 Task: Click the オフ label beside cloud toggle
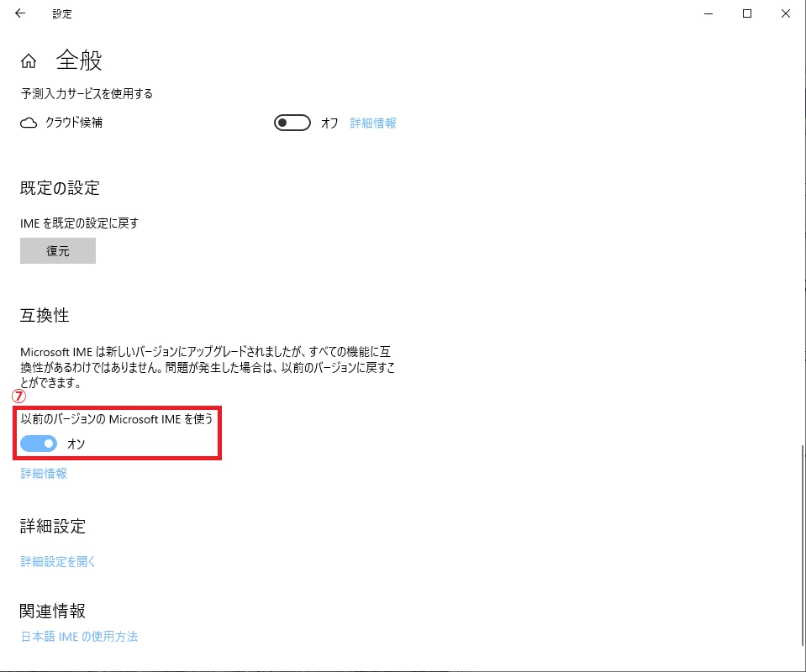click(x=329, y=123)
